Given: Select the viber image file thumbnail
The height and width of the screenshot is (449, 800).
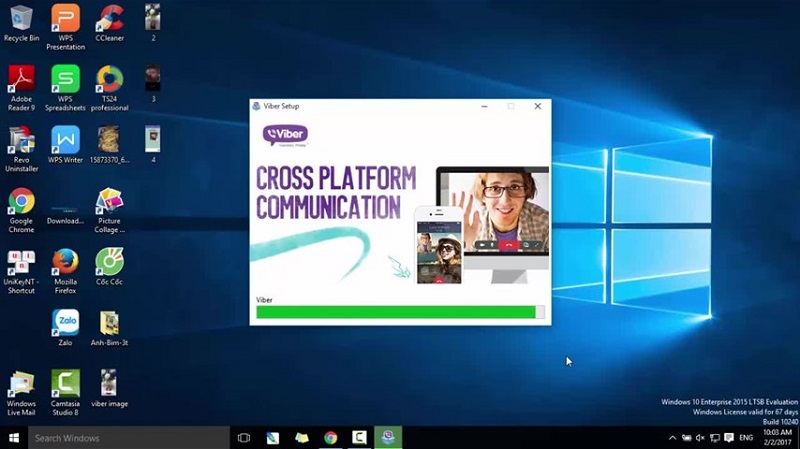Looking at the screenshot, I should click(x=109, y=383).
